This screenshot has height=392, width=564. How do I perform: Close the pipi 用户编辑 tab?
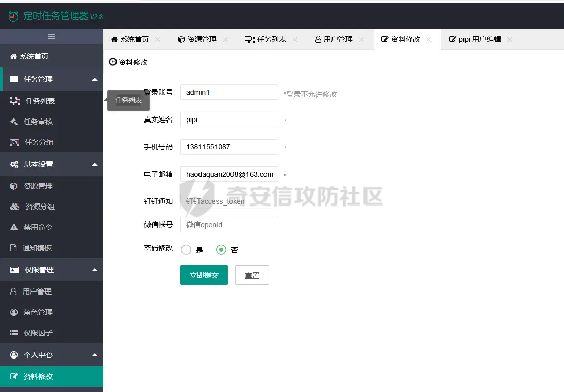510,40
